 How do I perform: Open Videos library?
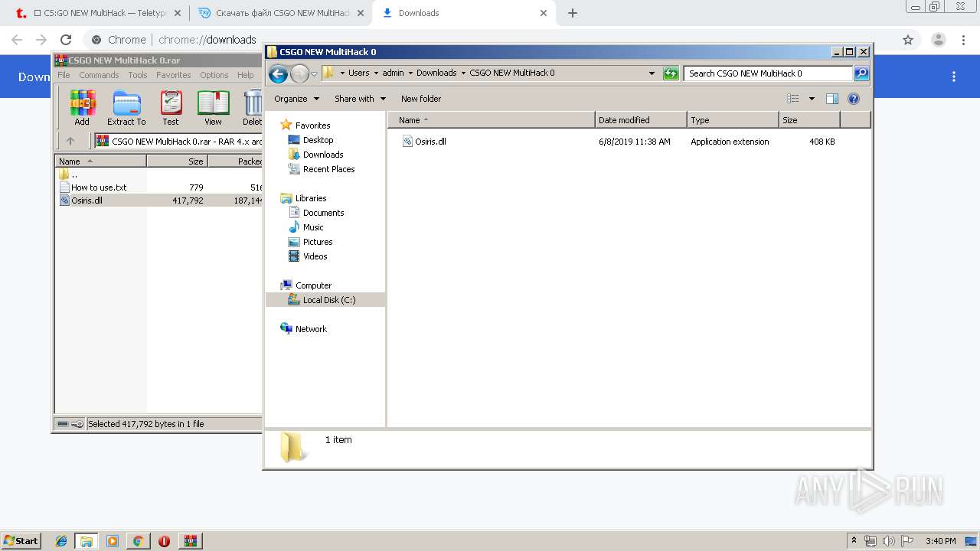pyautogui.click(x=308, y=256)
